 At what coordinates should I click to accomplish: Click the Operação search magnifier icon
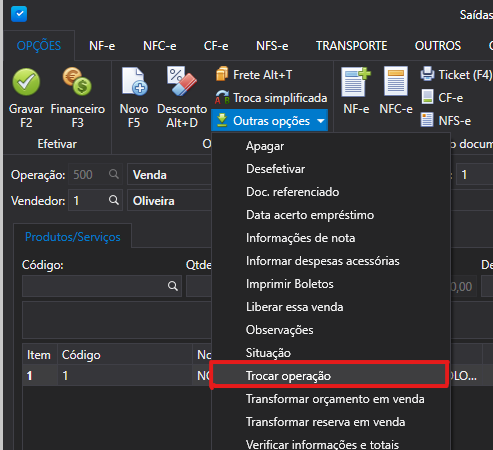coord(114,174)
